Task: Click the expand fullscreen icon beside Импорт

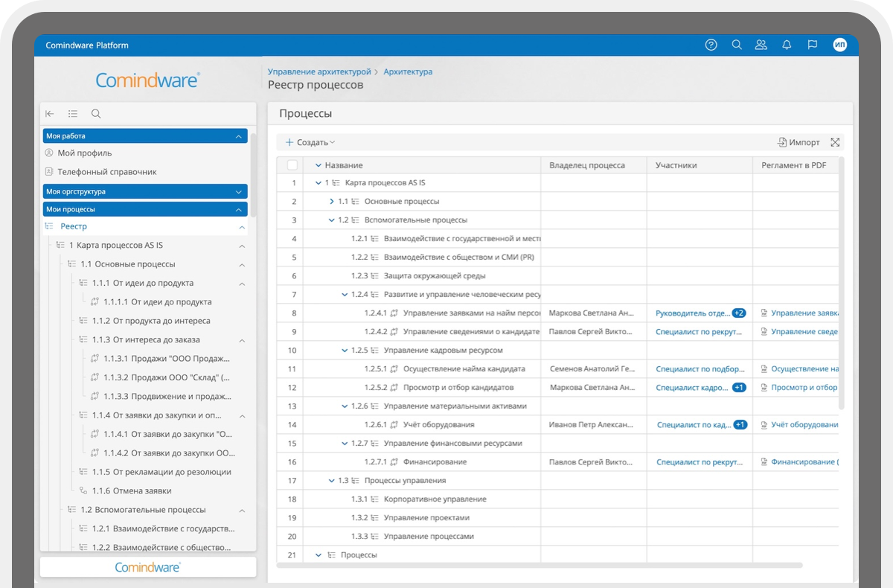Action: [x=835, y=142]
